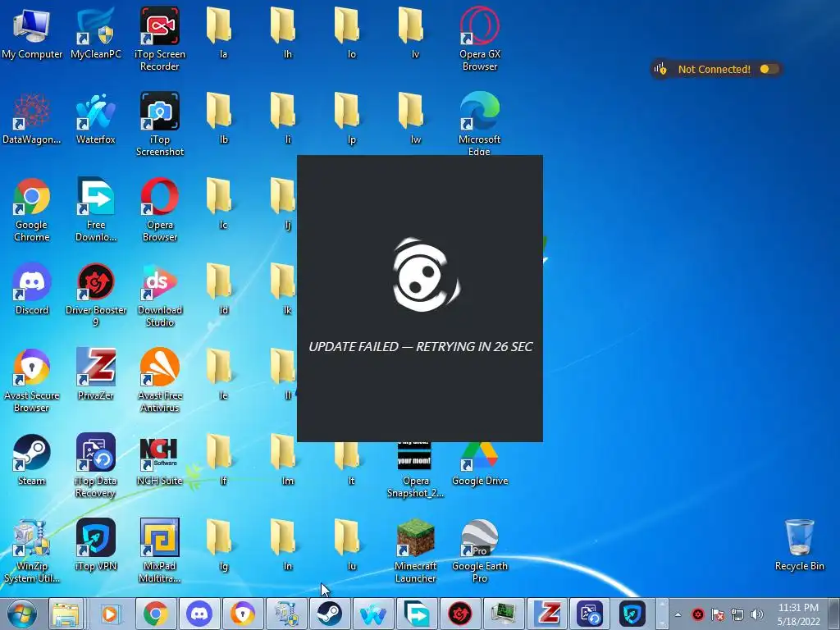
Task: Open the Windows Start menu
Action: point(22,614)
